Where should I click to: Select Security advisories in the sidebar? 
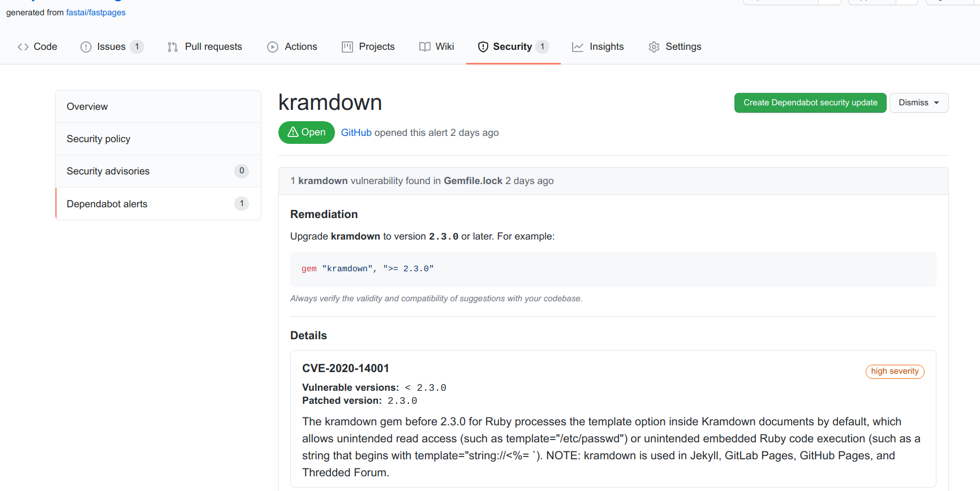(x=108, y=170)
